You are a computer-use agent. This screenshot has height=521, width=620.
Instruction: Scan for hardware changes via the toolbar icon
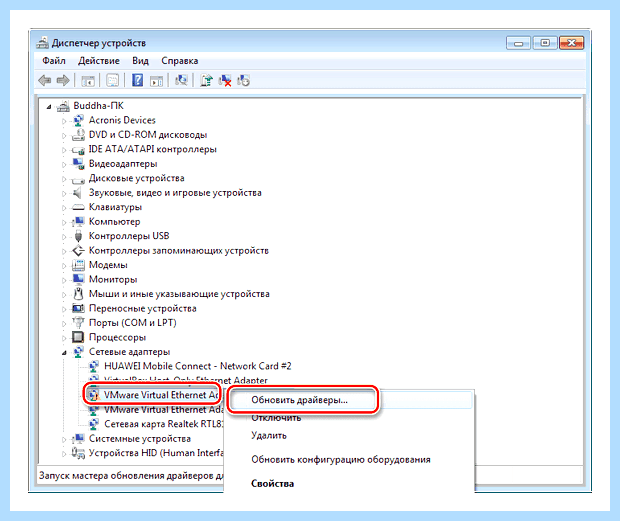[181, 81]
